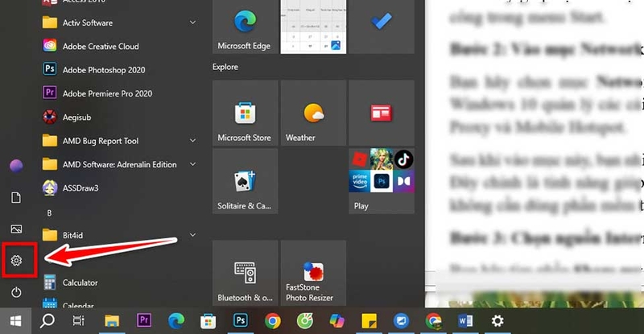Switch to Word from the taskbar
Image resolution: width=644 pixels, height=334 pixels.
click(x=465, y=321)
